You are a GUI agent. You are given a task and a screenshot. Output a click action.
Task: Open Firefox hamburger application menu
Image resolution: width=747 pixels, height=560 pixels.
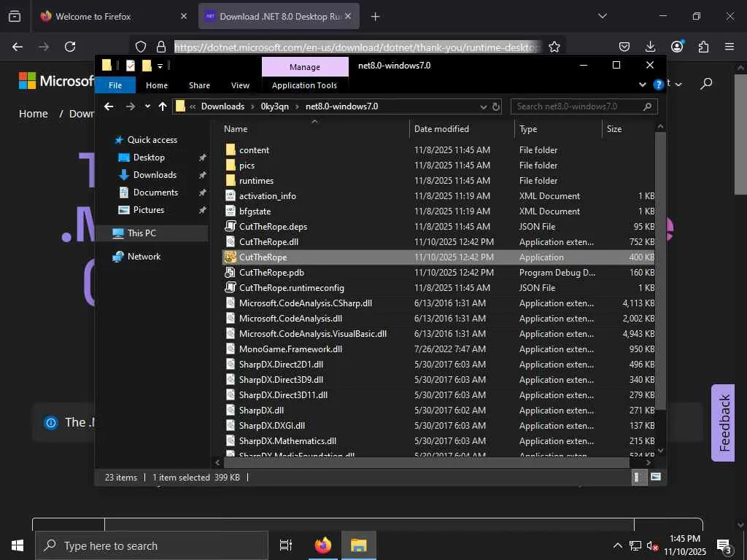point(729,47)
